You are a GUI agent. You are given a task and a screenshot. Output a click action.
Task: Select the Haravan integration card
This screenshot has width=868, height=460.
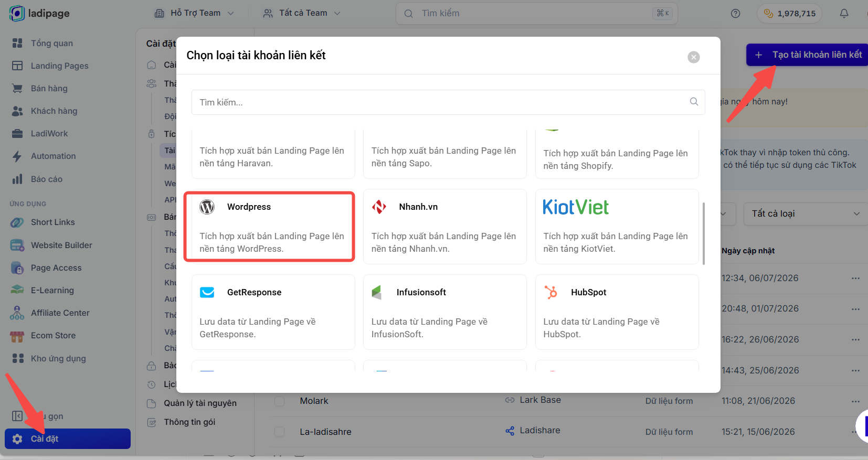click(x=273, y=154)
